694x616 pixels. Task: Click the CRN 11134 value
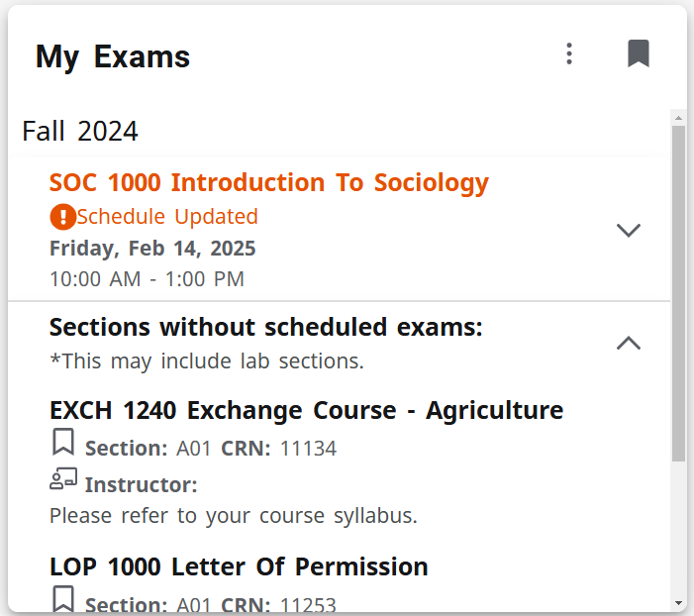(x=308, y=449)
